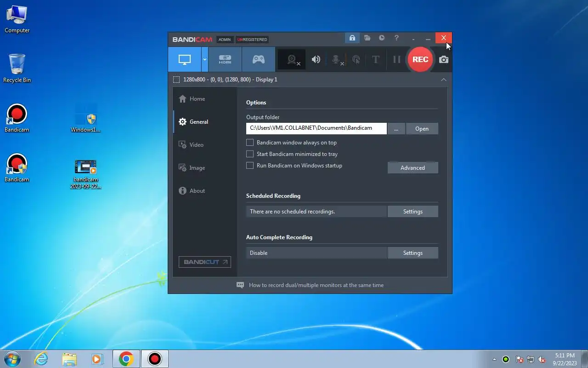The width and height of the screenshot is (588, 368).
Task: Click the dashed rectangle area selection icon
Action: coord(176,80)
